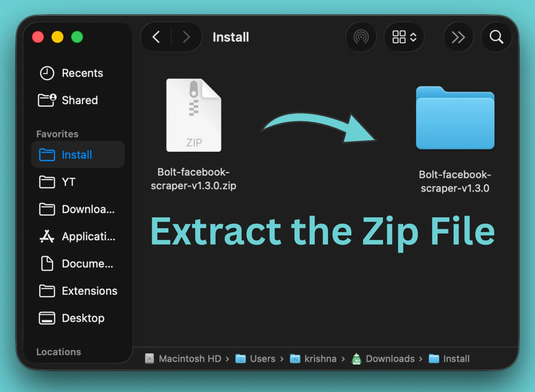Zoom the window with green button
The width and height of the screenshot is (535, 392).
click(77, 37)
